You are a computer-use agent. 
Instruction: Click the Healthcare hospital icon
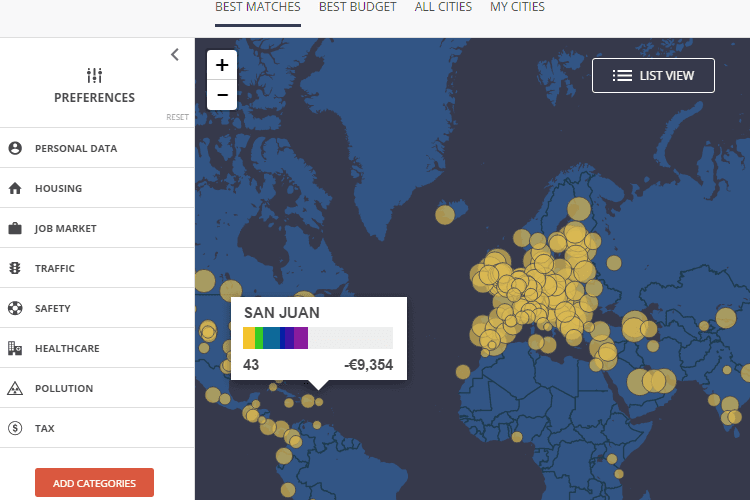click(x=15, y=348)
